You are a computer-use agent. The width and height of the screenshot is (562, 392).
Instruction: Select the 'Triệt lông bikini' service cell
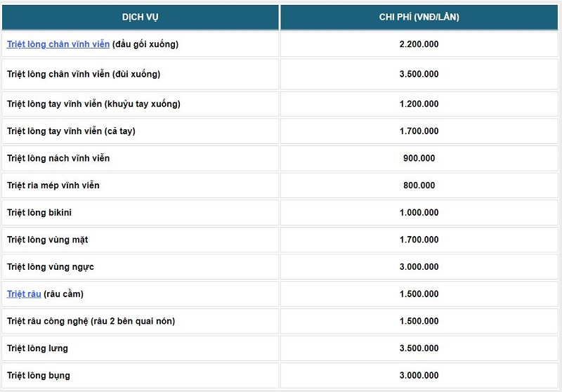[x=39, y=212]
